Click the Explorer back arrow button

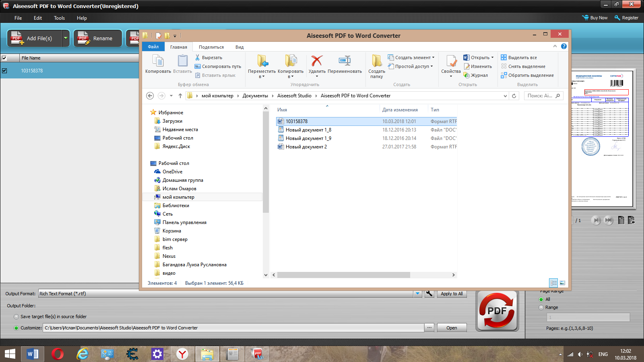coord(150,96)
